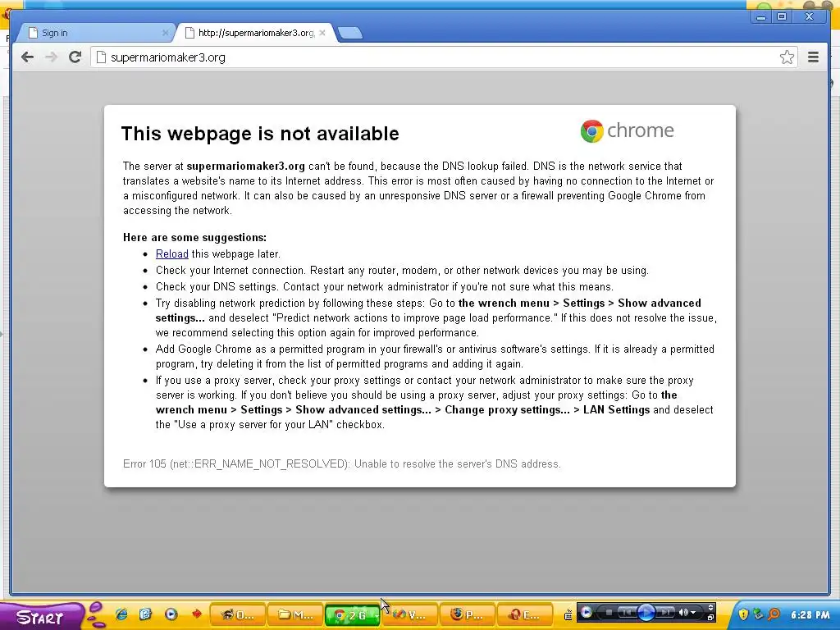Open the Firefox 'P...' taskbar button

coord(467,614)
